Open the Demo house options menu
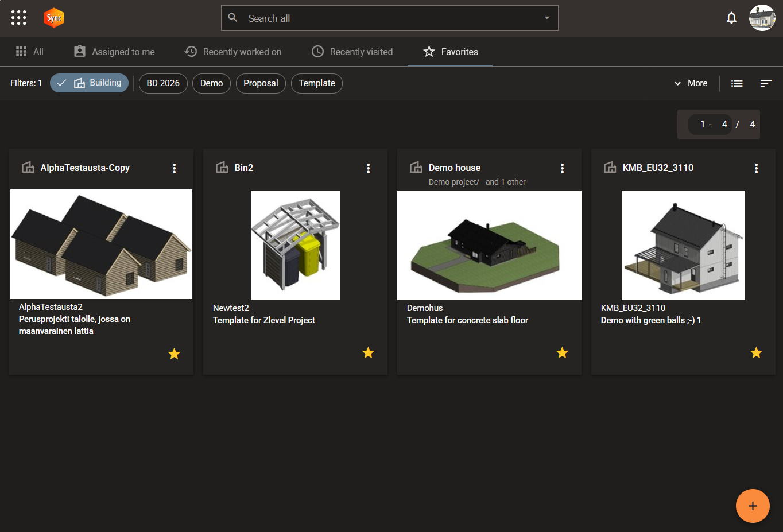This screenshot has width=783, height=532. pyautogui.click(x=563, y=168)
